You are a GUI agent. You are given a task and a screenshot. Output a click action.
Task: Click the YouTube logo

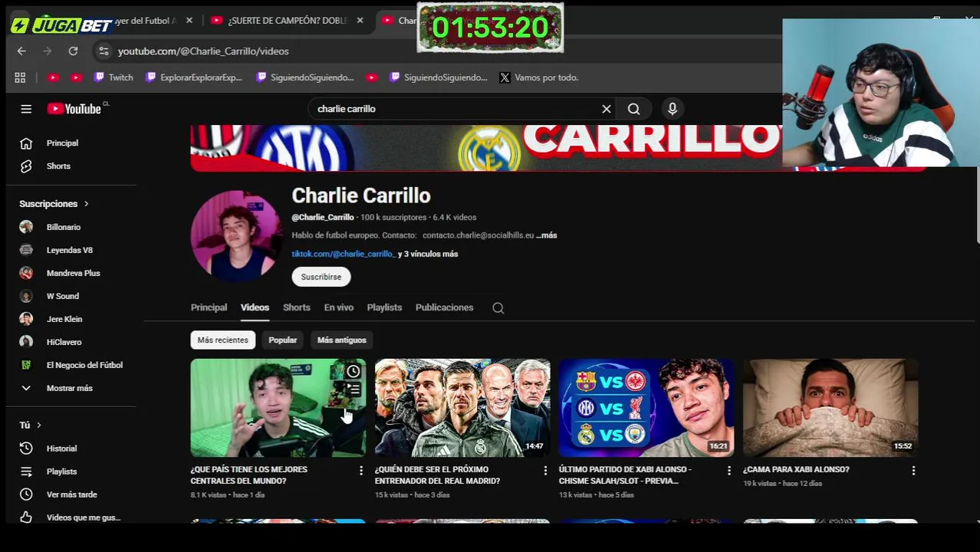point(74,109)
